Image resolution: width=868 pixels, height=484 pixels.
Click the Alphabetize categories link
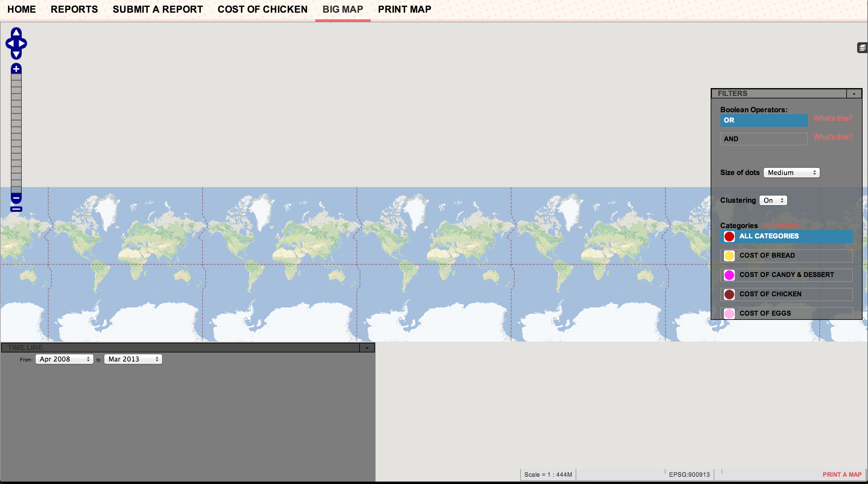point(781,226)
